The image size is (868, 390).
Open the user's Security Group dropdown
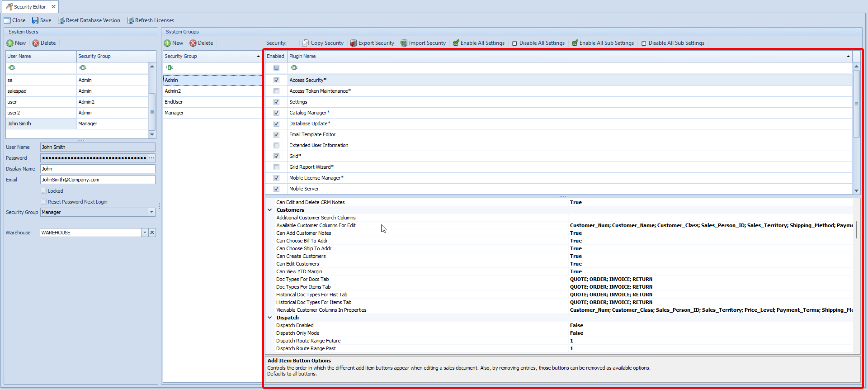152,212
